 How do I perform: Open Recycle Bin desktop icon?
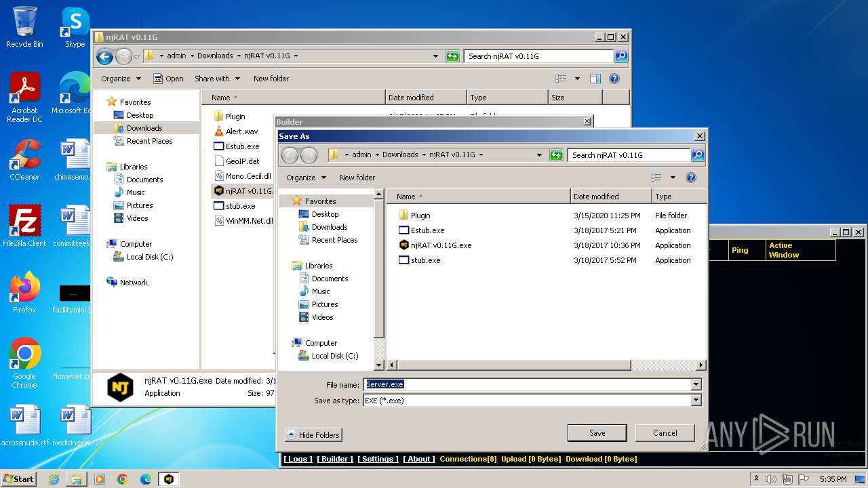click(24, 28)
